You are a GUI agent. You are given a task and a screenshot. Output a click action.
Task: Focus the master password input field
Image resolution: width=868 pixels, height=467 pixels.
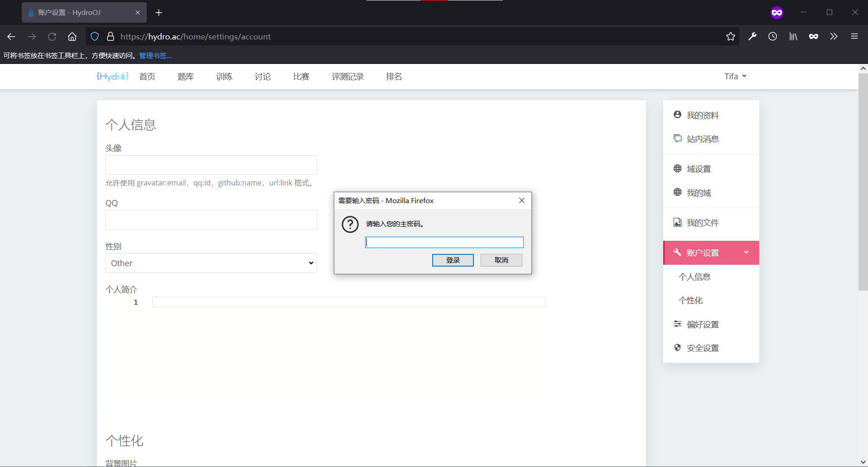(444, 243)
